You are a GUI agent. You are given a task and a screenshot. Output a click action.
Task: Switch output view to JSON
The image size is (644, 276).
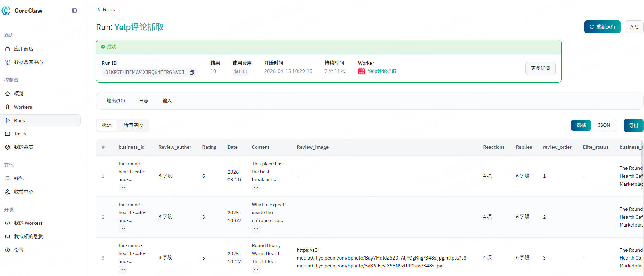[x=603, y=125]
